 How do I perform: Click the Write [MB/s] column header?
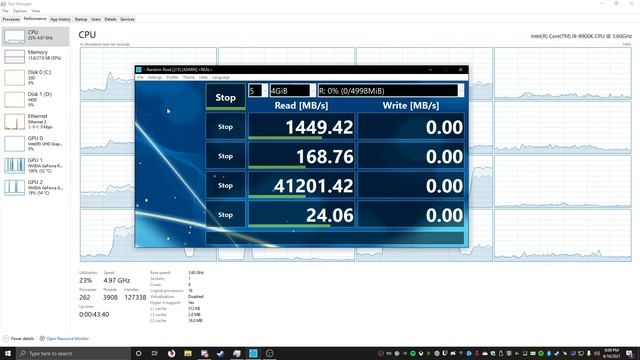(x=411, y=105)
